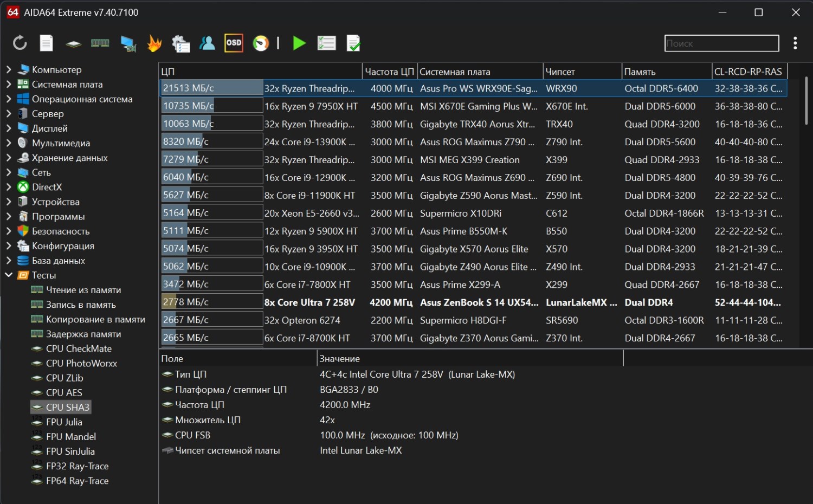The height and width of the screenshot is (504, 813).
Task: Click the Поиск search field
Action: tap(721, 43)
